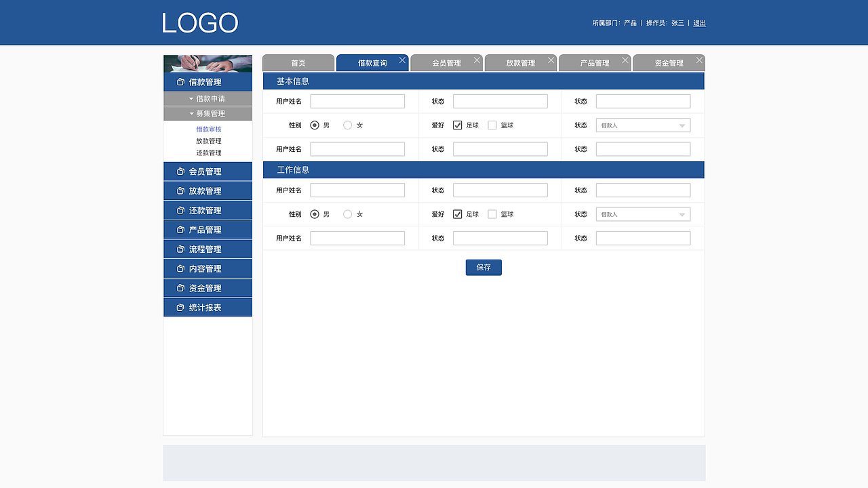Open 借款审核 under 募集管理

point(209,129)
